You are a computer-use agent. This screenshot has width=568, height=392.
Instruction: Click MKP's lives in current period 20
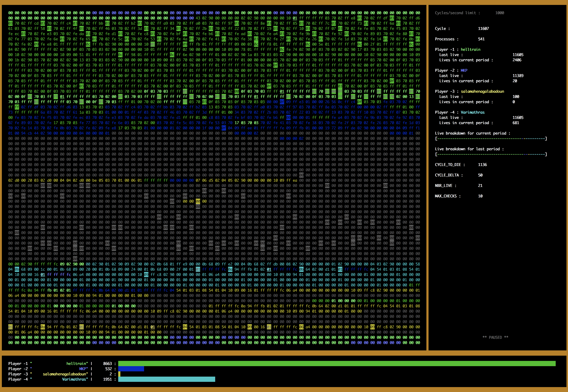click(515, 81)
